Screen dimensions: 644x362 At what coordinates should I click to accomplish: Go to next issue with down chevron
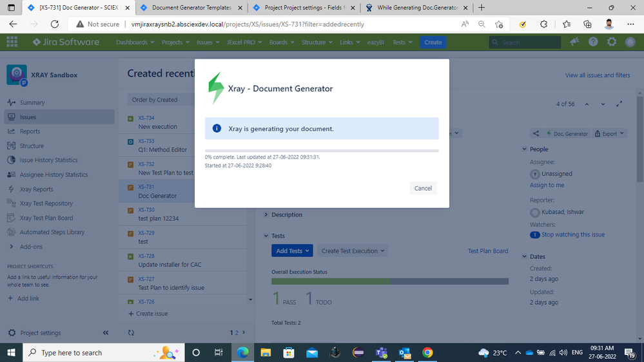(603, 104)
